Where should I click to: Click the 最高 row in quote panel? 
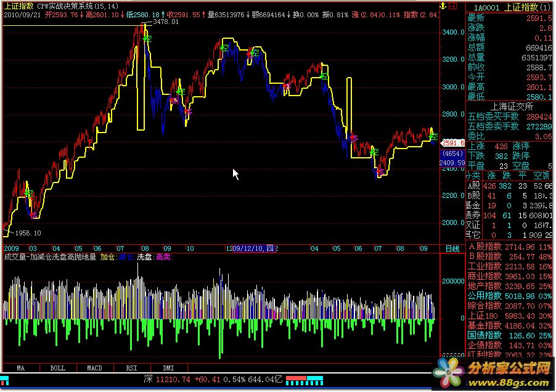coord(510,87)
